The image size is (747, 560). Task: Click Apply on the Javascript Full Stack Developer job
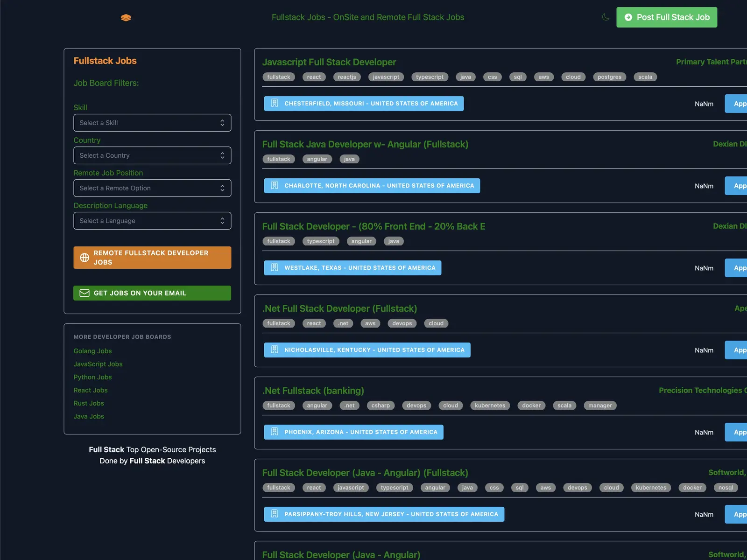click(x=736, y=104)
